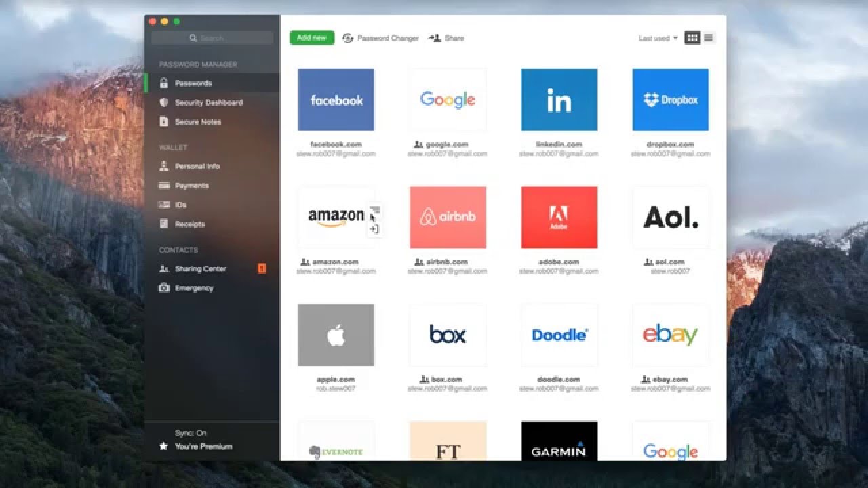Click the Share icon in toolbar
This screenshot has width=868, height=488.
tap(435, 38)
